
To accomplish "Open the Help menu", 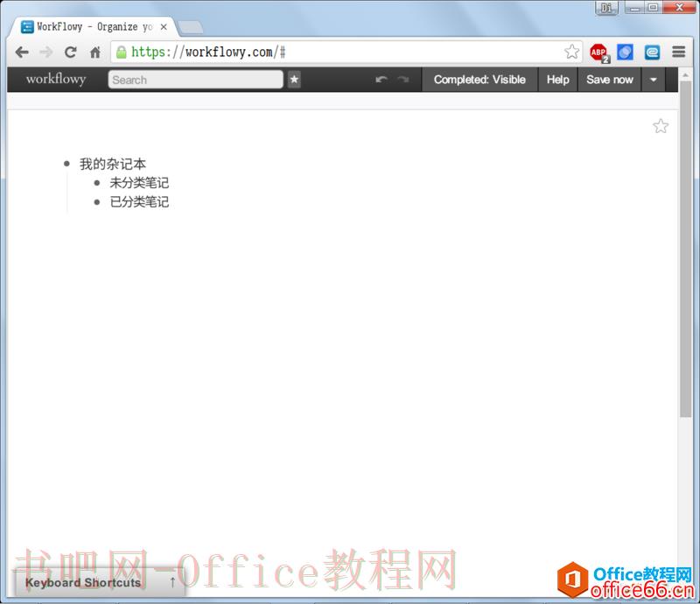I will [557, 80].
